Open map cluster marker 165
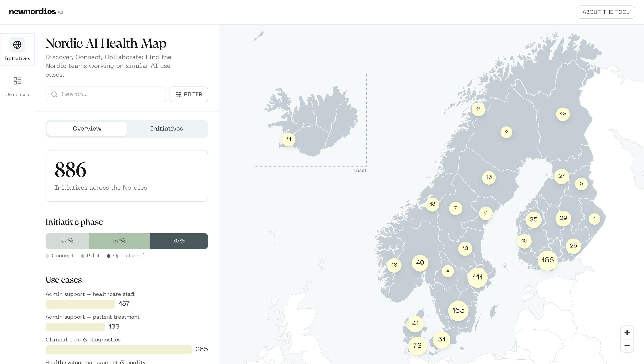644x364 pixels. coord(458,311)
